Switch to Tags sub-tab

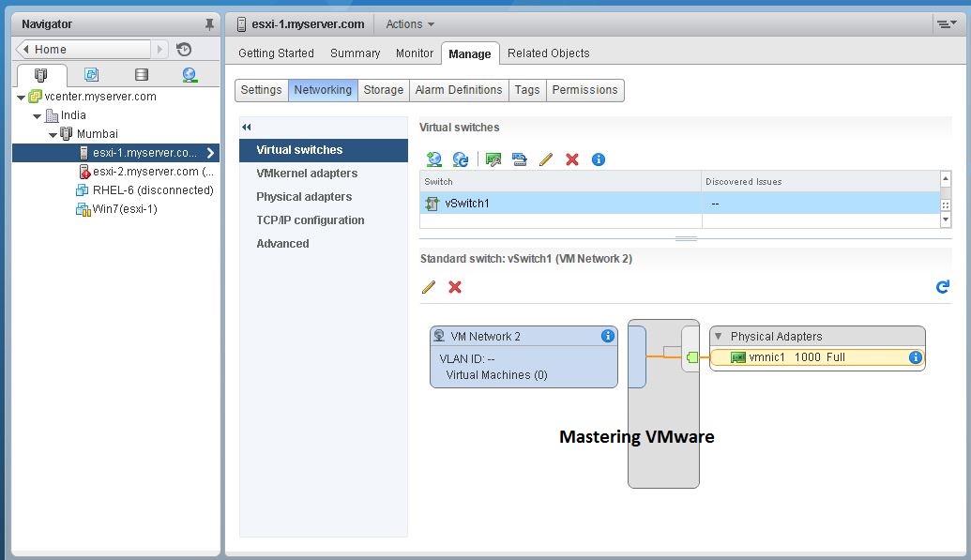pos(527,90)
